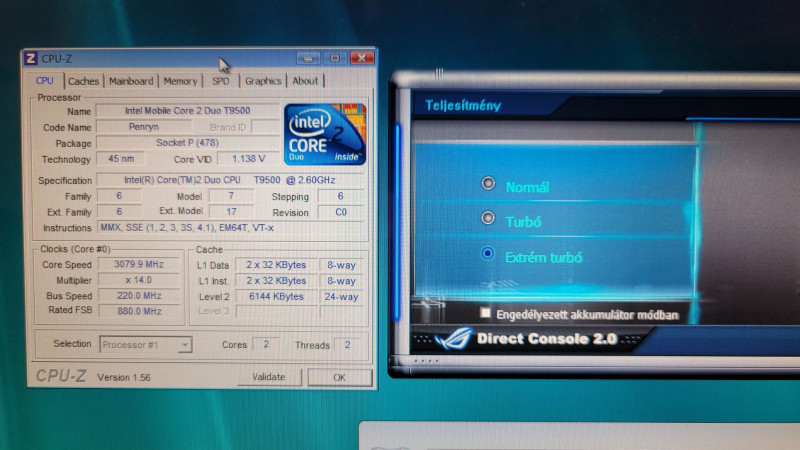The height and width of the screenshot is (450, 800).
Task: Click the Instructions field text
Action: pyautogui.click(x=230, y=228)
